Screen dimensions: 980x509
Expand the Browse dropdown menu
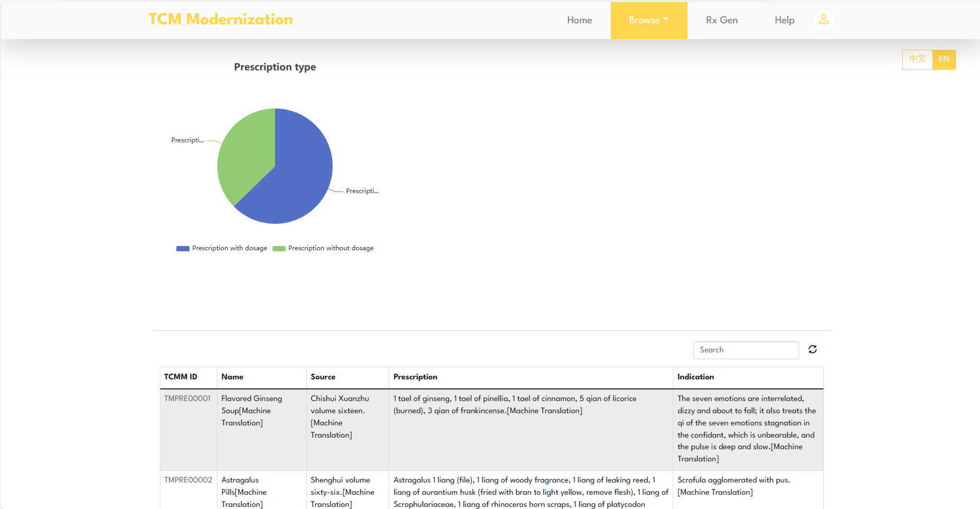[648, 20]
